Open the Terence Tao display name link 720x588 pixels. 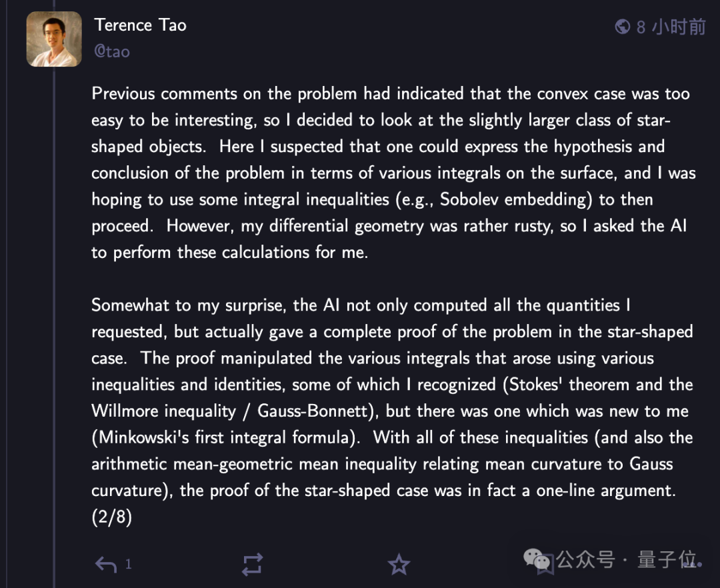(x=140, y=25)
